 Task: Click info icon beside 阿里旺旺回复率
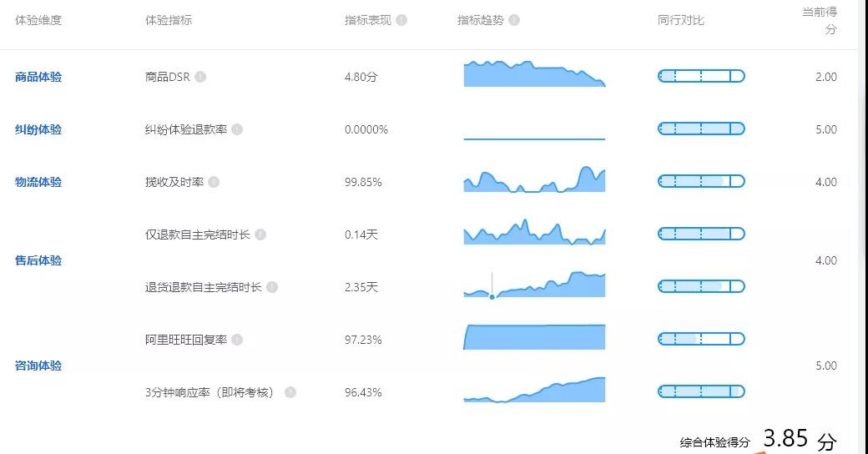tap(237, 340)
